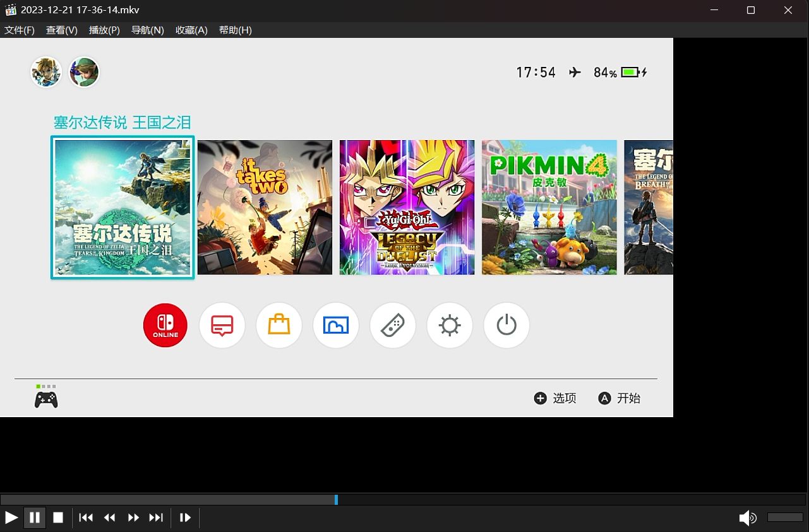This screenshot has width=809, height=532.
Task: Click the player app icon in title bar
Action: (x=10, y=10)
